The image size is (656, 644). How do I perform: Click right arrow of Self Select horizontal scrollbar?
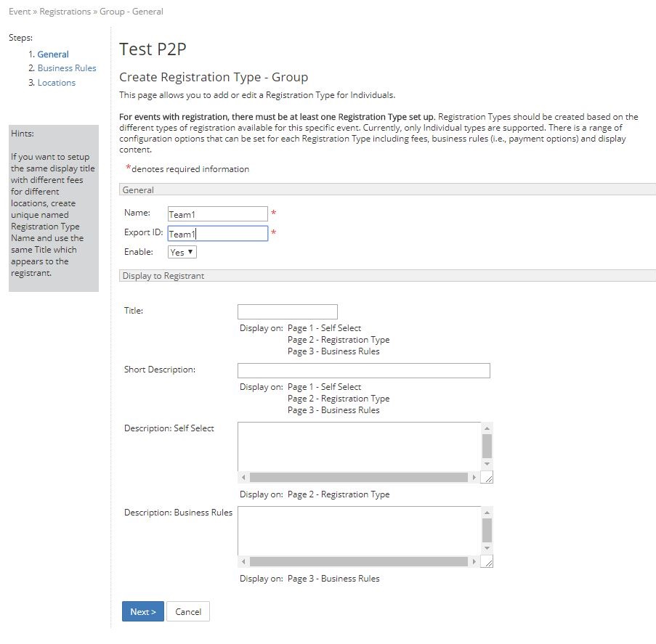click(474, 477)
